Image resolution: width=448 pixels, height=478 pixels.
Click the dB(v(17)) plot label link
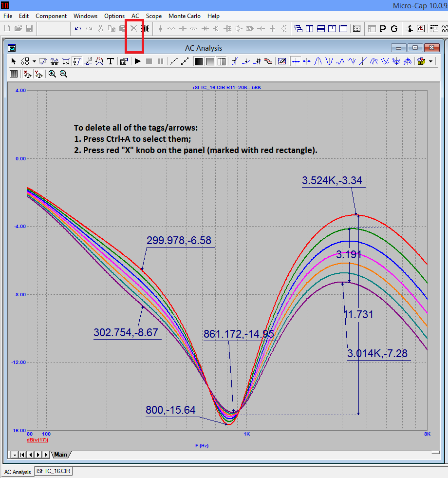[x=37, y=440]
